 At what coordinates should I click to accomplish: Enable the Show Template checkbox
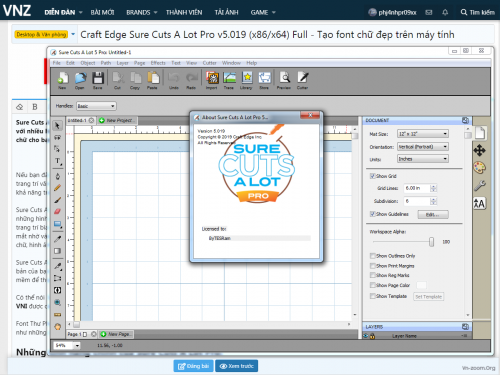[373, 296]
